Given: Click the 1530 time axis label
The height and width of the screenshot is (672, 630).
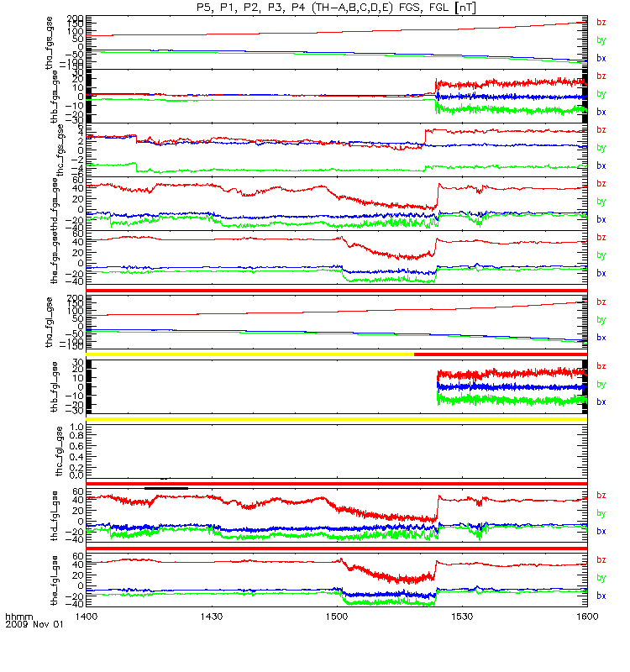Looking at the screenshot, I should [x=462, y=617].
